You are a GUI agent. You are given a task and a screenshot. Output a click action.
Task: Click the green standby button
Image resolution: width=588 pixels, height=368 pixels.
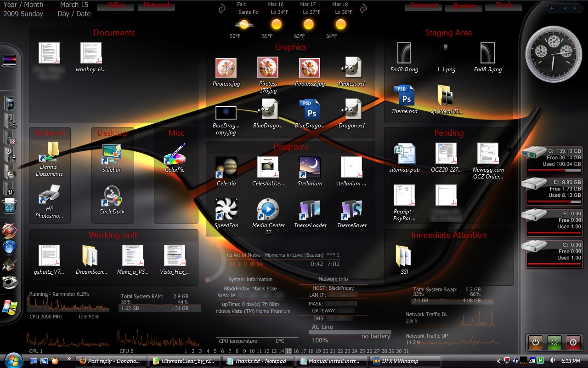[554, 343]
